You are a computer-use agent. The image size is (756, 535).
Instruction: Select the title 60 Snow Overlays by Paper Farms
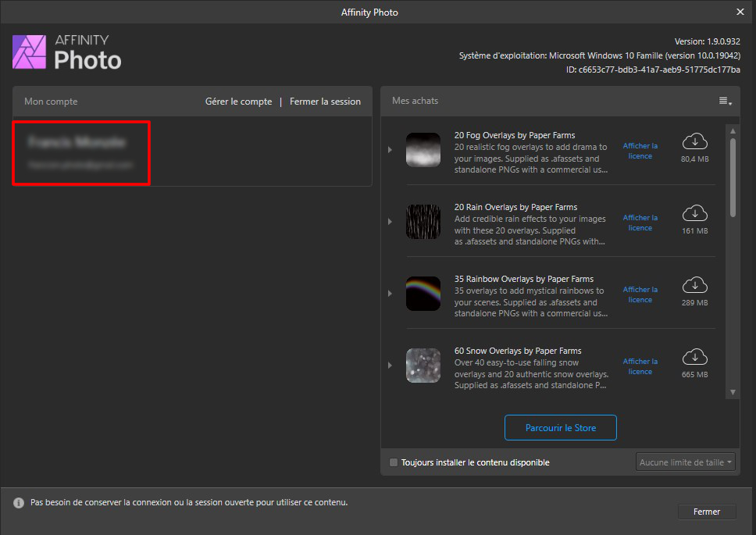tap(517, 351)
